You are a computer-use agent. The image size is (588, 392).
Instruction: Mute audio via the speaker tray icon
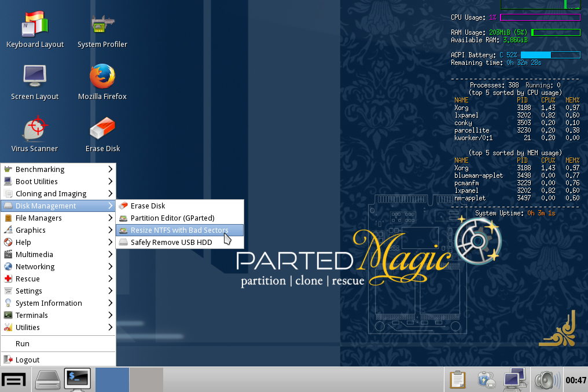click(x=546, y=379)
